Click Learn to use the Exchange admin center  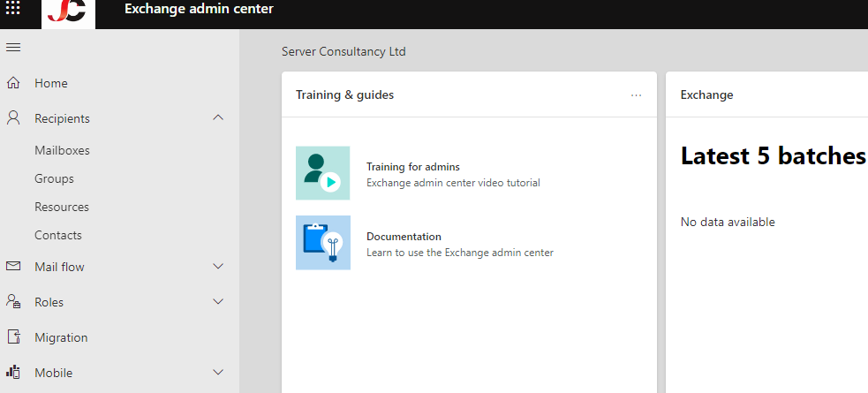pyautogui.click(x=460, y=253)
